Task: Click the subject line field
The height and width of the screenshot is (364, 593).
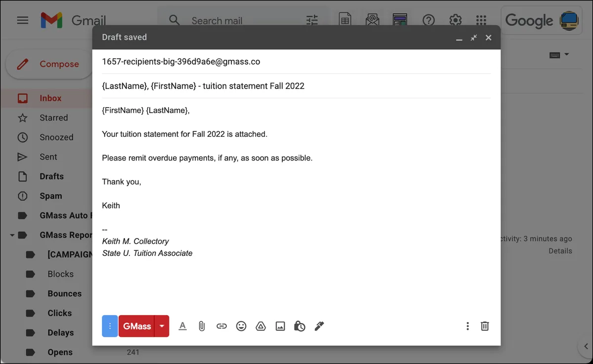Action: [296, 86]
